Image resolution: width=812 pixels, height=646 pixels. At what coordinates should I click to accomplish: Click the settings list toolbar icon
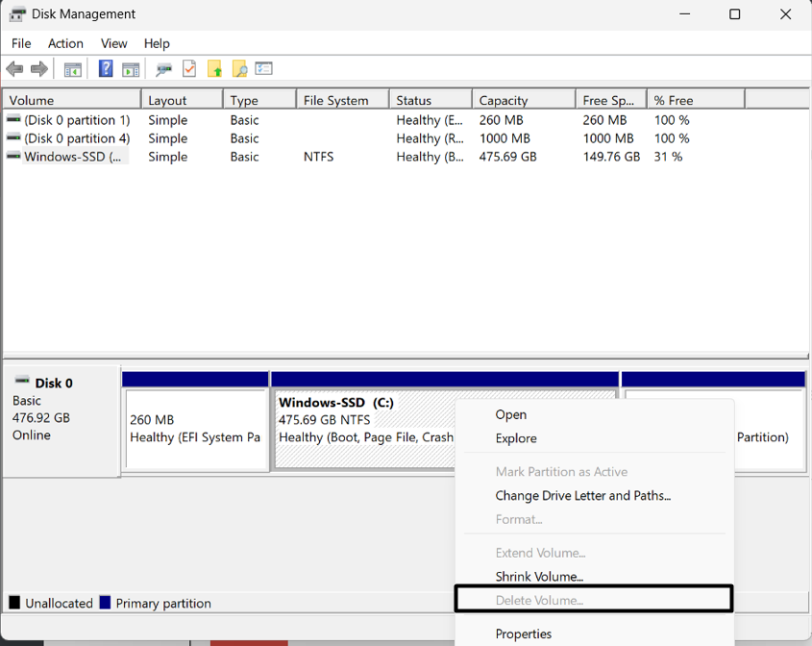264,69
